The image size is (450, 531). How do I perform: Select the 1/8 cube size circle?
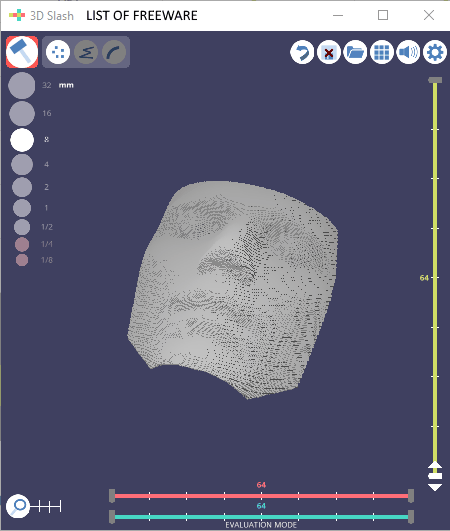point(22,260)
